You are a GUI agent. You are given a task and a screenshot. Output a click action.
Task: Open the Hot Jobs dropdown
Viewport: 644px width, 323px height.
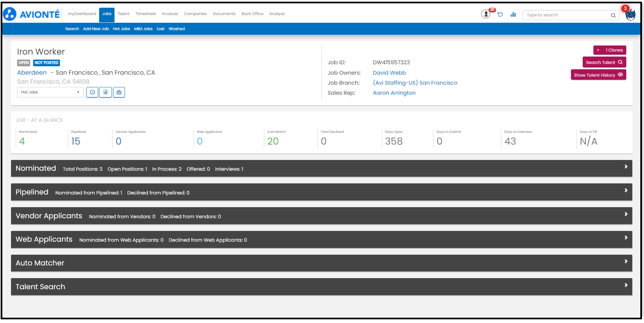click(x=50, y=92)
